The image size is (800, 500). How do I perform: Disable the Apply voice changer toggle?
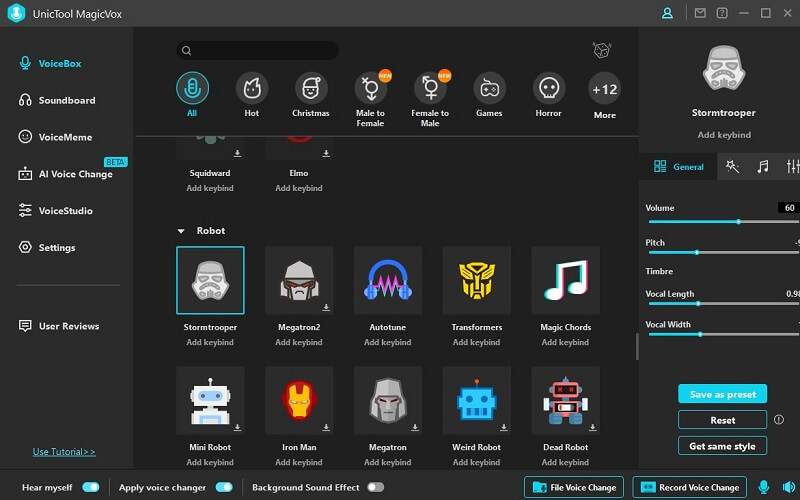224,487
